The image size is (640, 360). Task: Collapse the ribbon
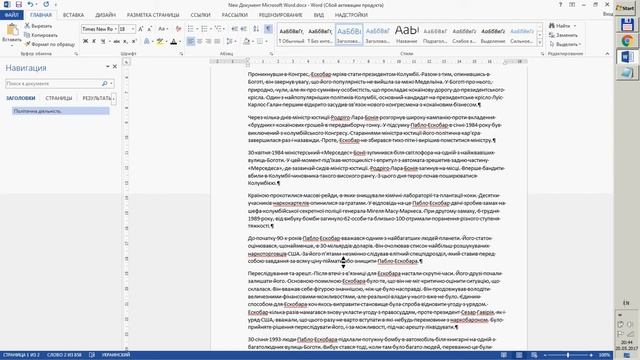(607, 53)
